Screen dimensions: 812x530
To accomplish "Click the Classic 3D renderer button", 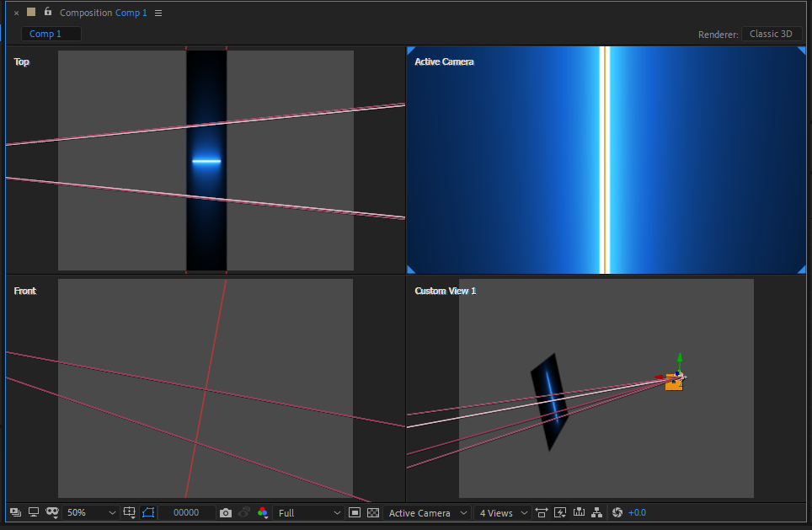I will coord(771,34).
